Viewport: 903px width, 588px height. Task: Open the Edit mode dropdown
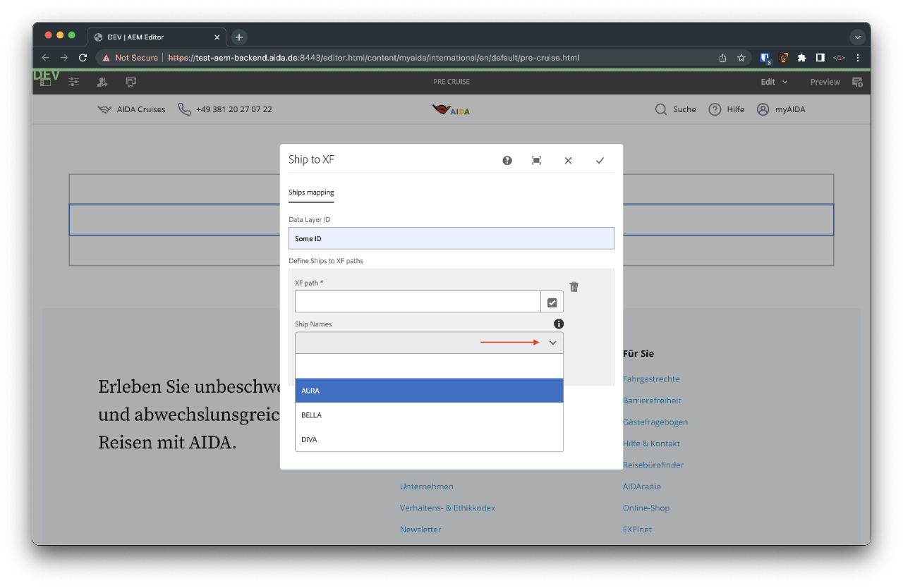[773, 82]
